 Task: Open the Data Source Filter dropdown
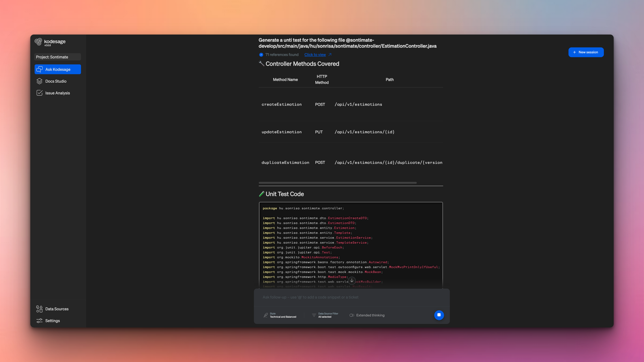point(328,315)
